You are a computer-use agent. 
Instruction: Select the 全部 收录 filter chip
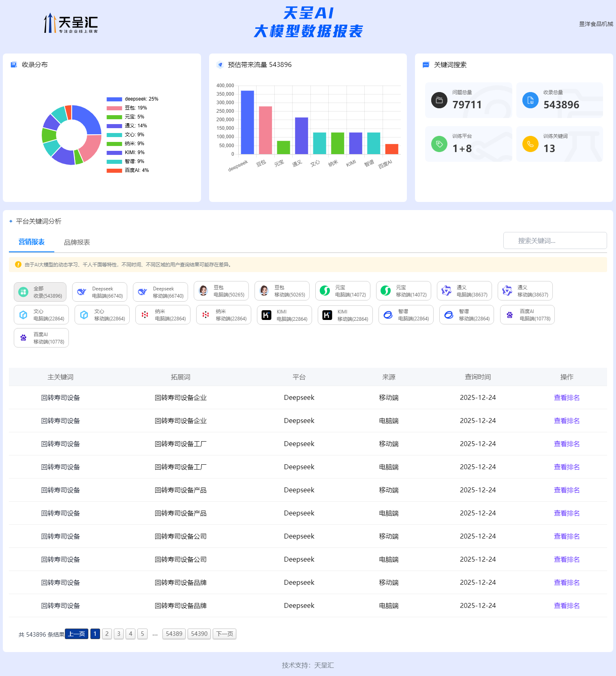40,292
